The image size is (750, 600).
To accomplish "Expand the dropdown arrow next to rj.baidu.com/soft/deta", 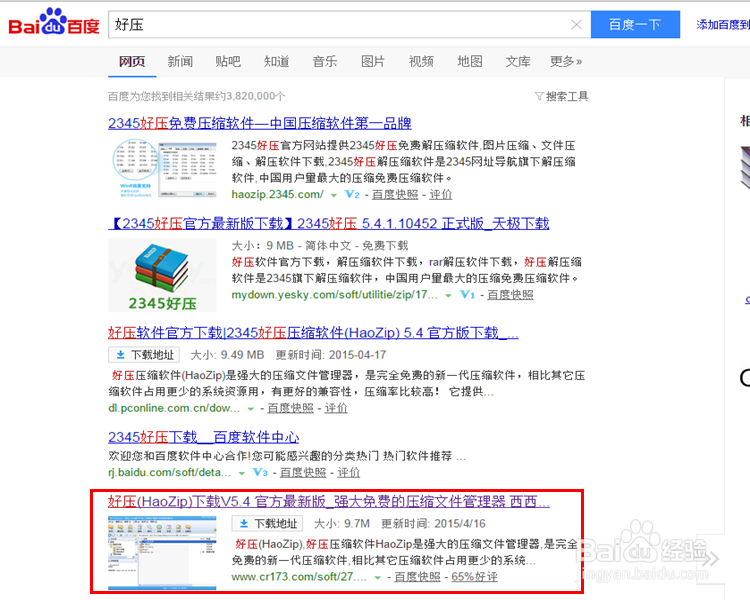I will point(242,473).
